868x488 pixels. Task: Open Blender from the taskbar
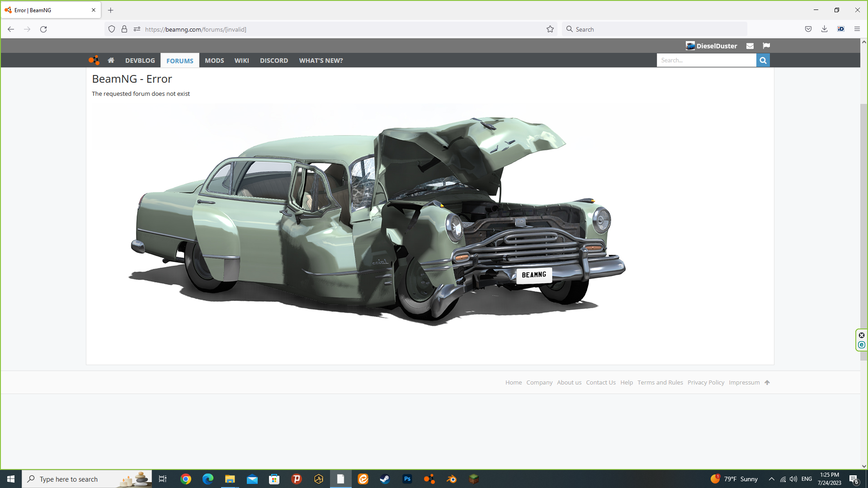(x=452, y=479)
